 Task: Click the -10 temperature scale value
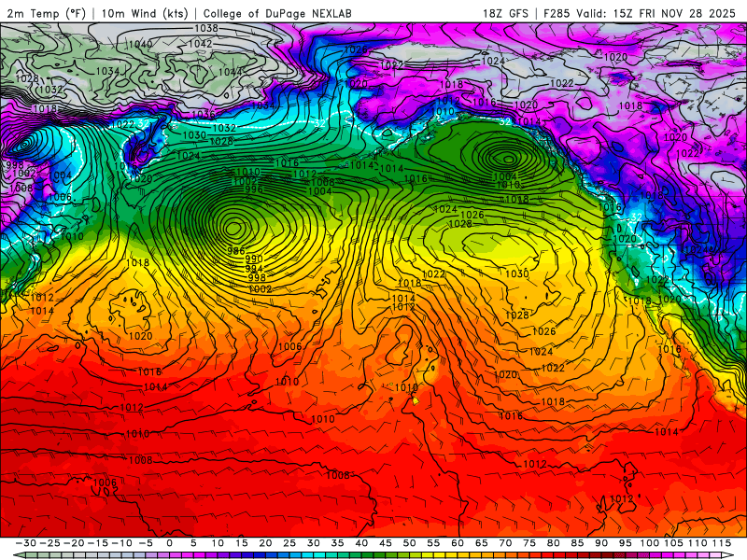[121, 543]
